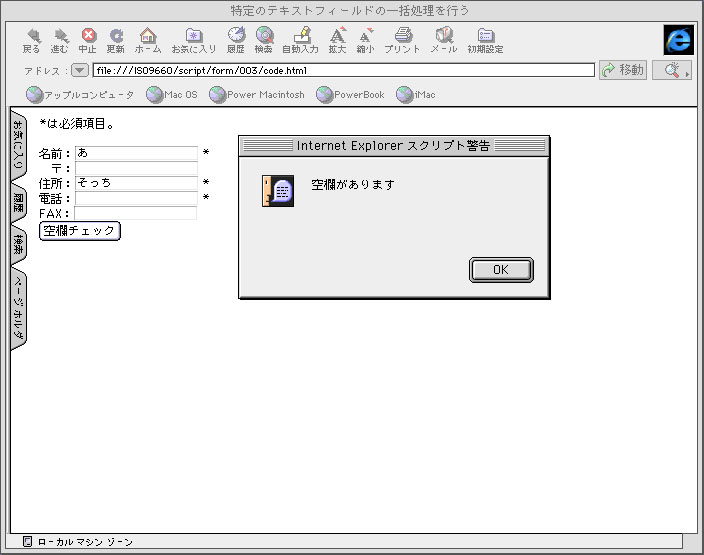Viewport: 704px width, 555px height.
Task: Click the script alert dialog icon
Action: point(278,191)
